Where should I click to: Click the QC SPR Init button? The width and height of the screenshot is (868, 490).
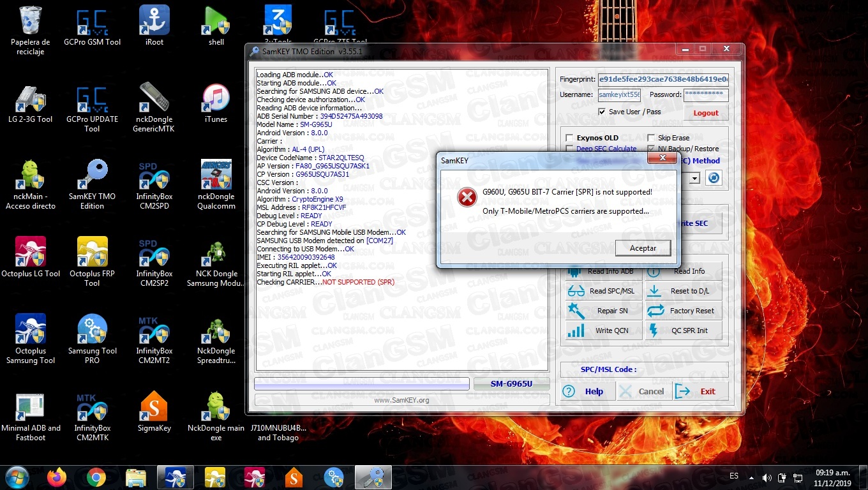pos(684,330)
